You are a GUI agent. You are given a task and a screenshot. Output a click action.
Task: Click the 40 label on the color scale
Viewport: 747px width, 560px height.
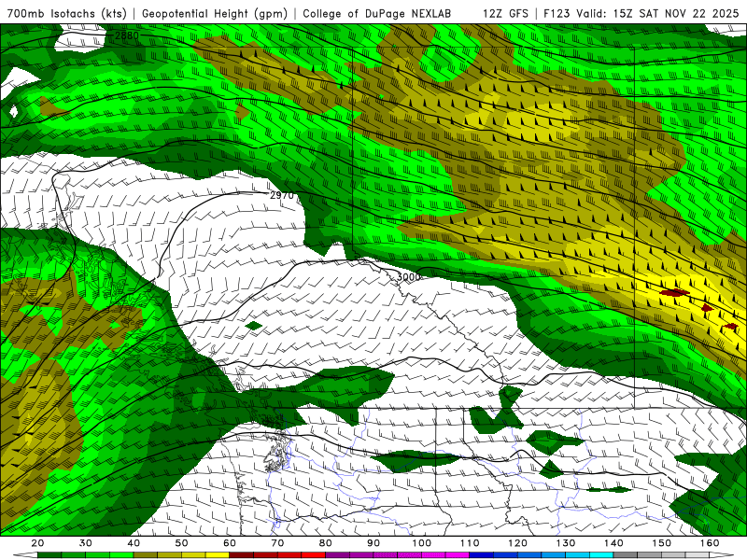click(134, 543)
